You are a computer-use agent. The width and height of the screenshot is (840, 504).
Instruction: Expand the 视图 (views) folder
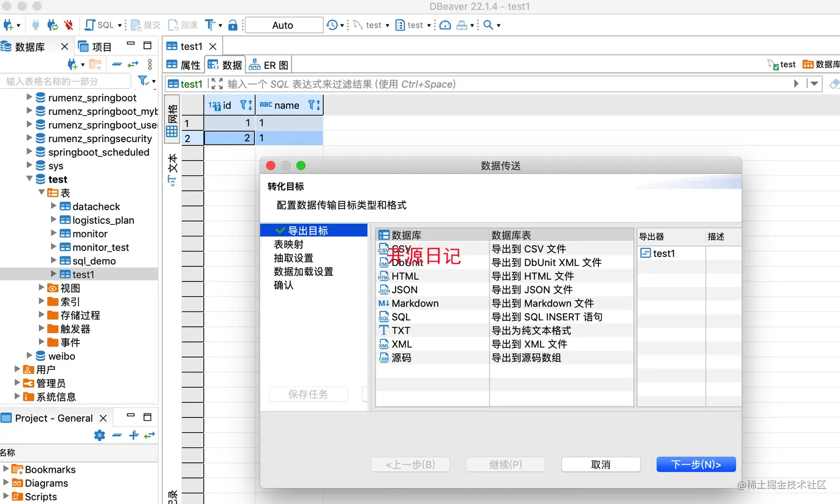click(x=42, y=287)
